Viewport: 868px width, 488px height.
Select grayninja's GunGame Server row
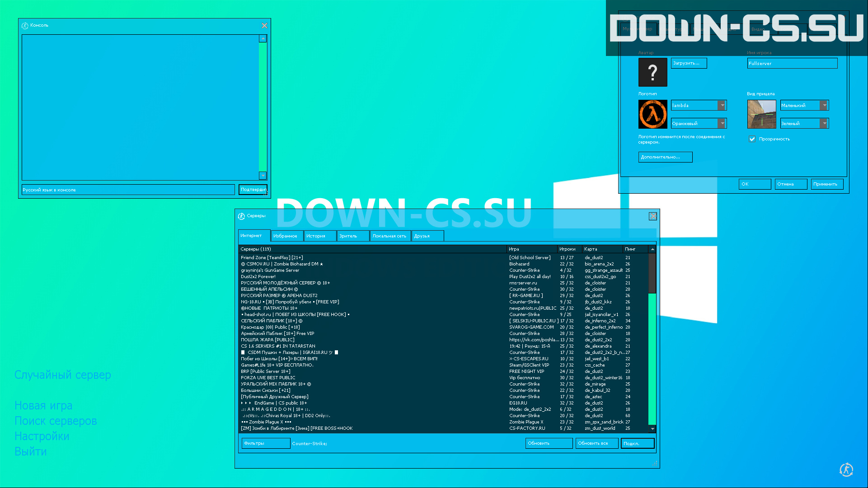click(444, 270)
